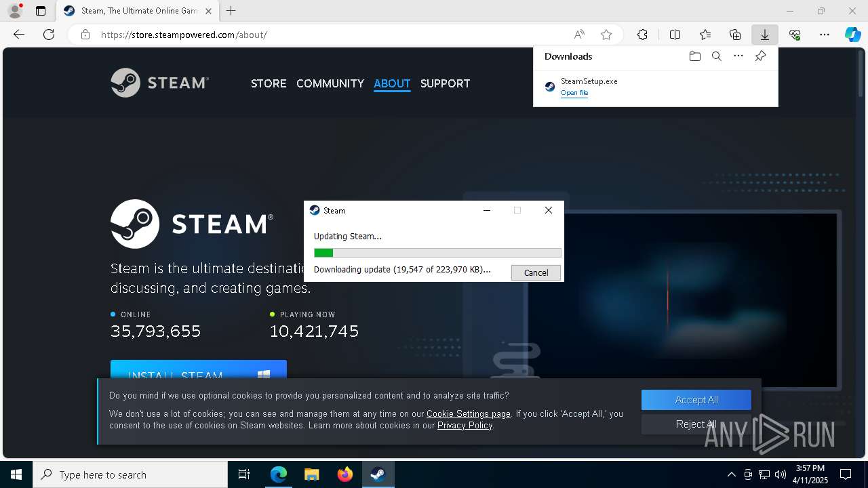Open the tab actions menu icon
This screenshot has height=488, width=868.
click(x=41, y=11)
